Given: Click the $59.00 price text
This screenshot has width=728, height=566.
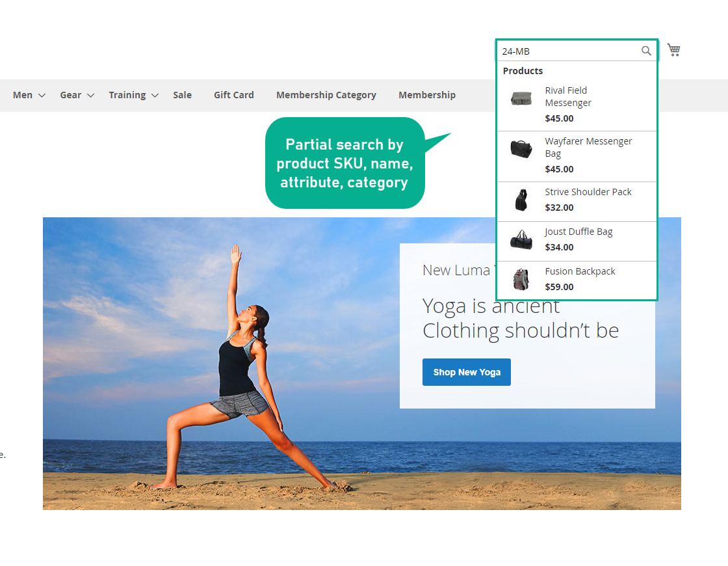Looking at the screenshot, I should (x=559, y=287).
